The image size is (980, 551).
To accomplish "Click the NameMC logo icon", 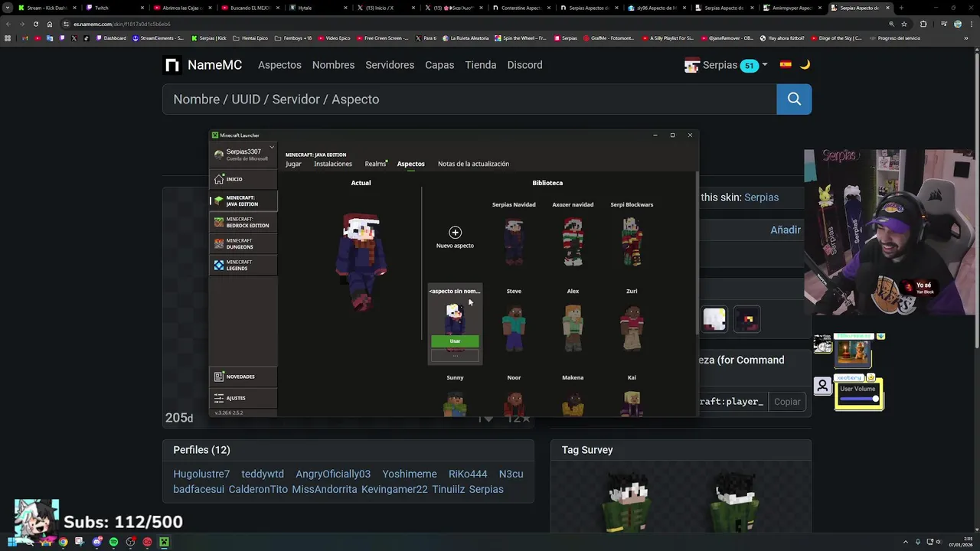I will pos(172,65).
